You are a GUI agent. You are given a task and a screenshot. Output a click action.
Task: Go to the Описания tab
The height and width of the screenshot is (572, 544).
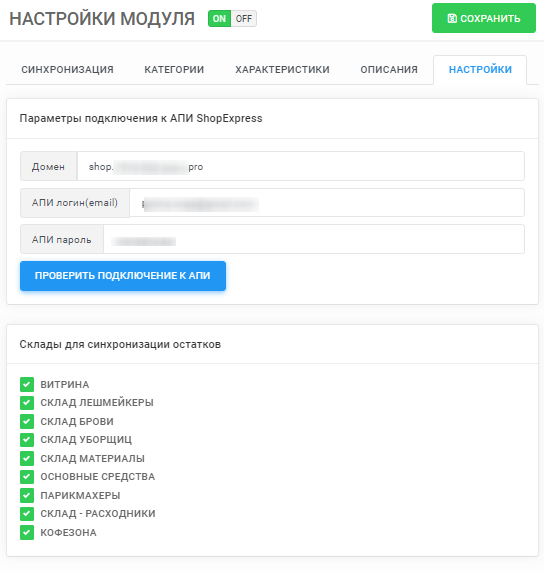click(x=389, y=70)
